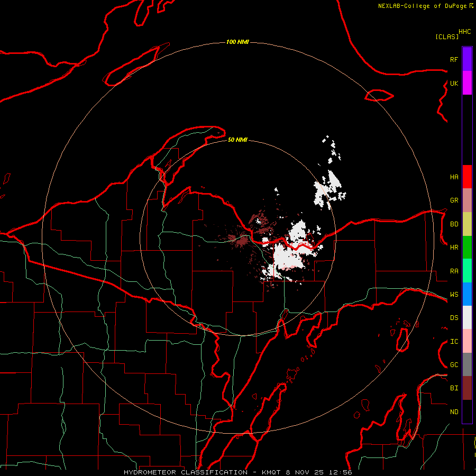The image size is (476, 476).
Task: Click the GC legend label
Action: click(454, 365)
